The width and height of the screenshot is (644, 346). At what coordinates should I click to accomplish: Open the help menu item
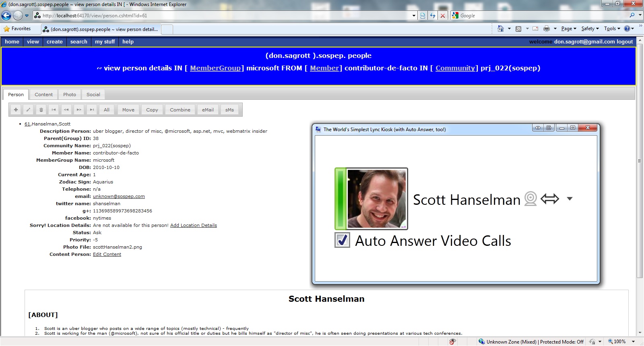point(128,41)
